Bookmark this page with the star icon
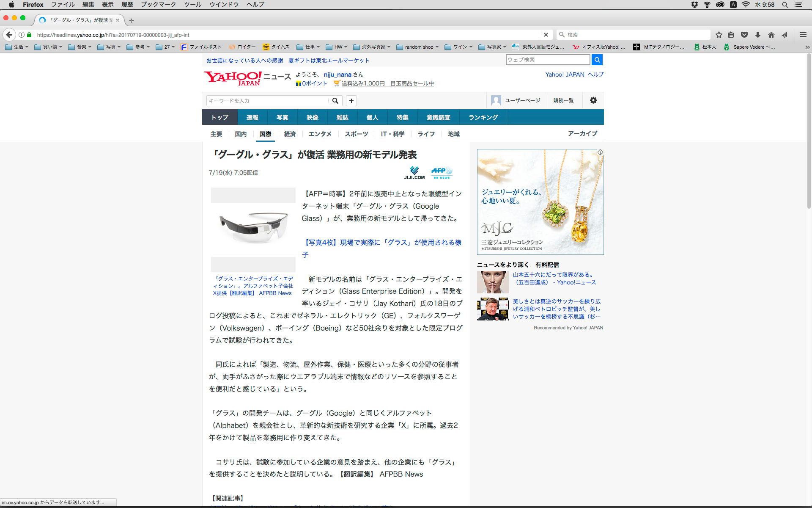Viewport: 812px width, 508px height. click(x=719, y=35)
